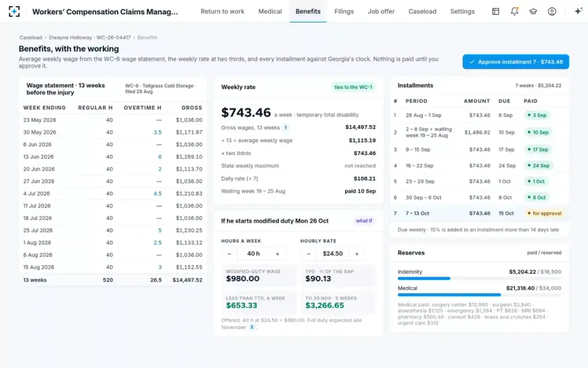The height and width of the screenshot is (368, 588).
Task: Open footnote 1 beside Gross wages
Action: (285, 128)
